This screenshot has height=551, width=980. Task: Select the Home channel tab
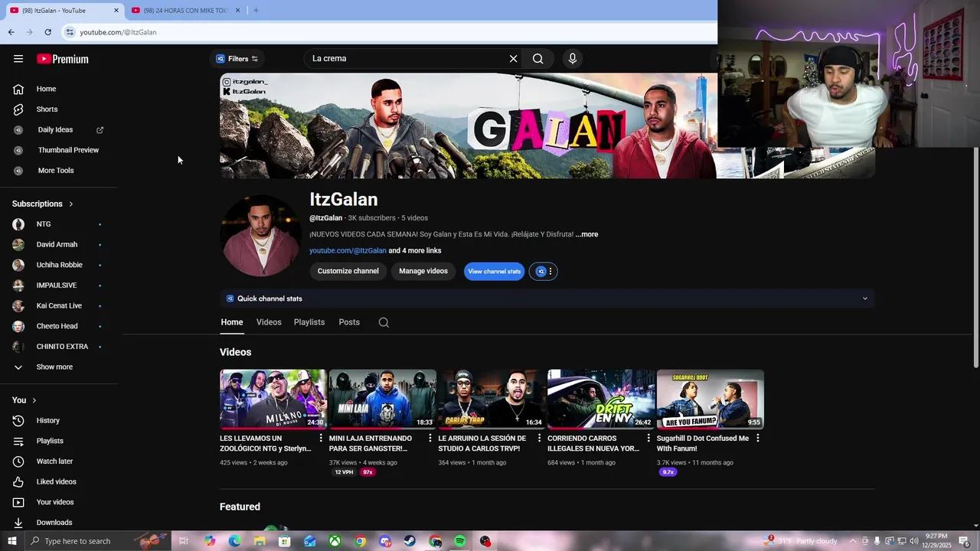(x=232, y=322)
